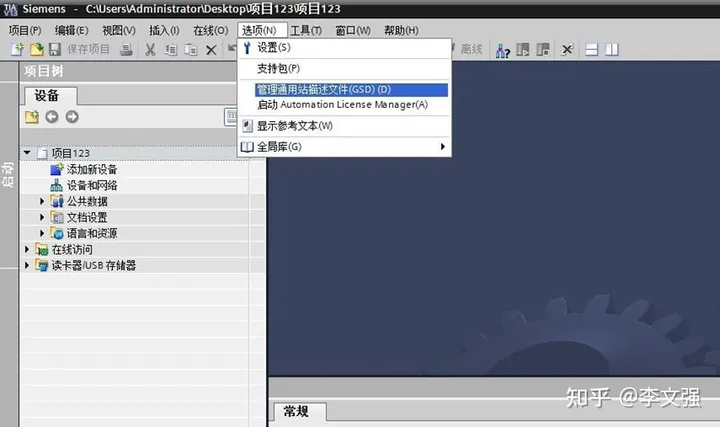This screenshot has height=427, width=720.
Task: Open the 编辑(E) menu
Action: [72, 30]
